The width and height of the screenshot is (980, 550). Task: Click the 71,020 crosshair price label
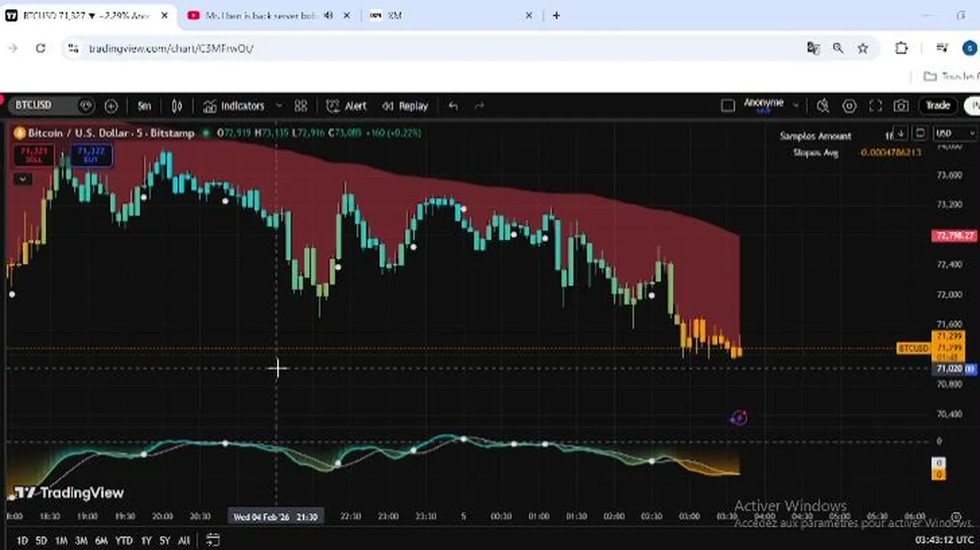(x=949, y=368)
